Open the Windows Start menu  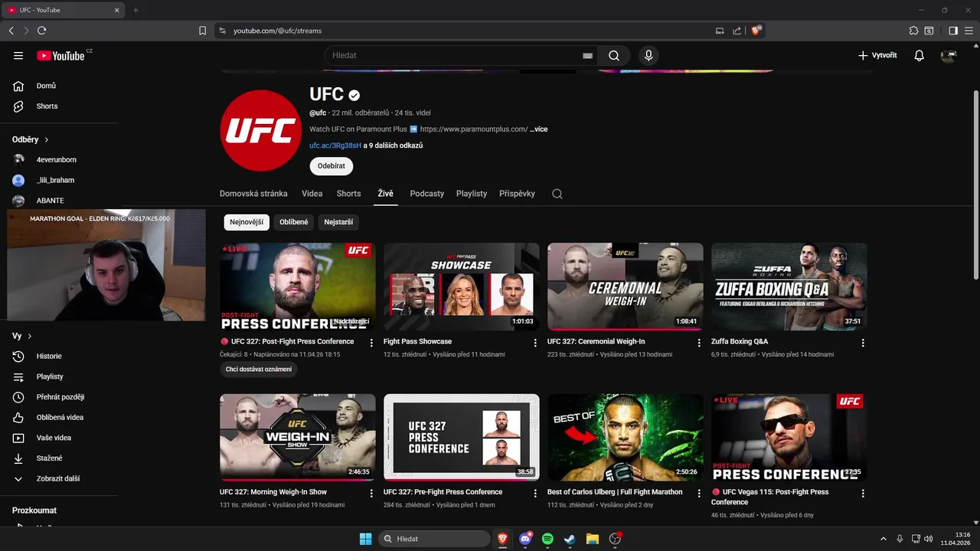365,539
